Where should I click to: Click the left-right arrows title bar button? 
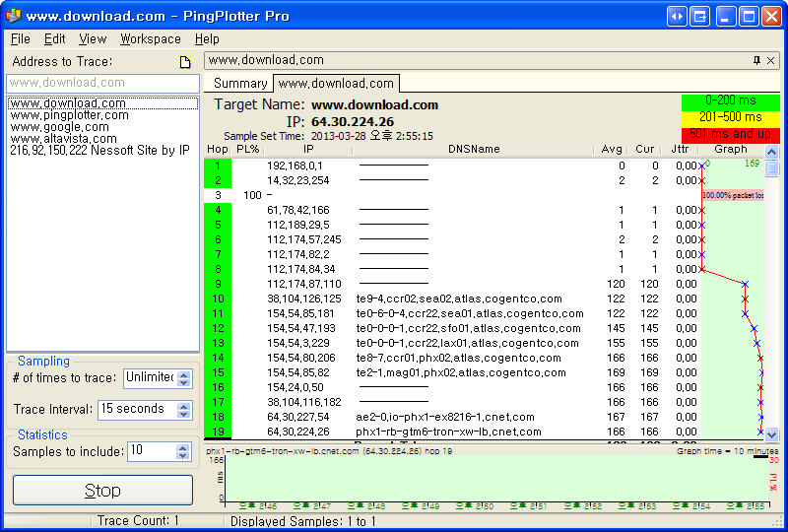click(x=677, y=17)
